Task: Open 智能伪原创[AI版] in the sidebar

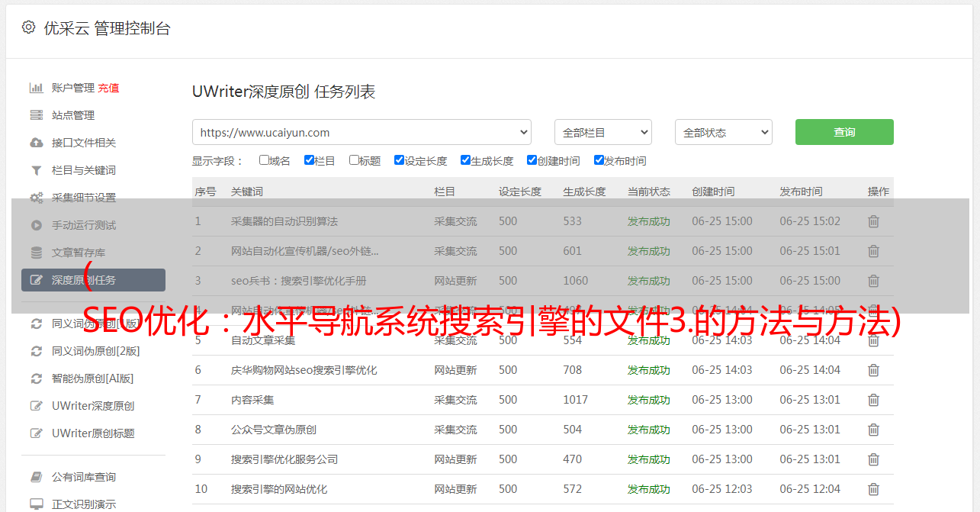Action: click(92, 378)
